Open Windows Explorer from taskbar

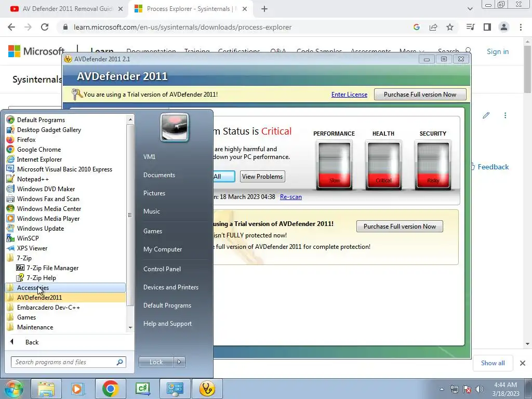point(46,389)
